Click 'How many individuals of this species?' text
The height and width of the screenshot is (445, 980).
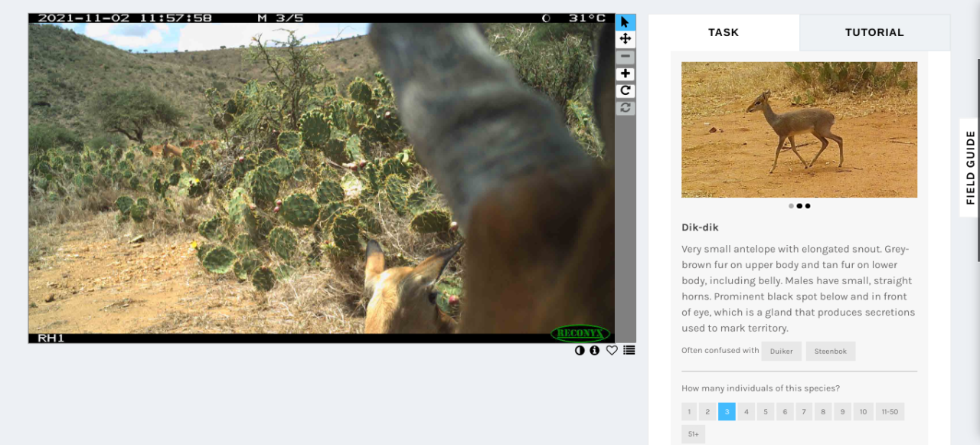(760, 388)
